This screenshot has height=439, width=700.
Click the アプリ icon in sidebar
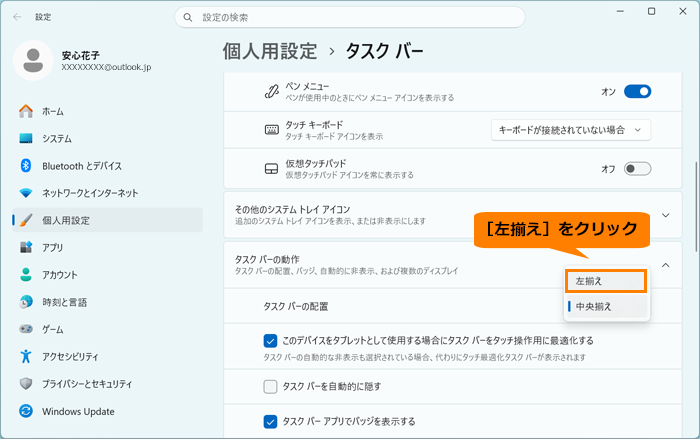(26, 247)
